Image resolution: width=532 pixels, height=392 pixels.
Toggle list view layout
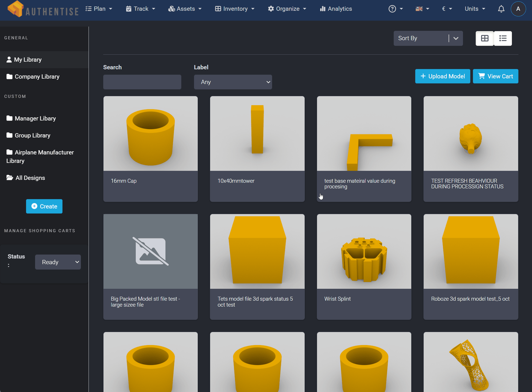[x=503, y=38]
